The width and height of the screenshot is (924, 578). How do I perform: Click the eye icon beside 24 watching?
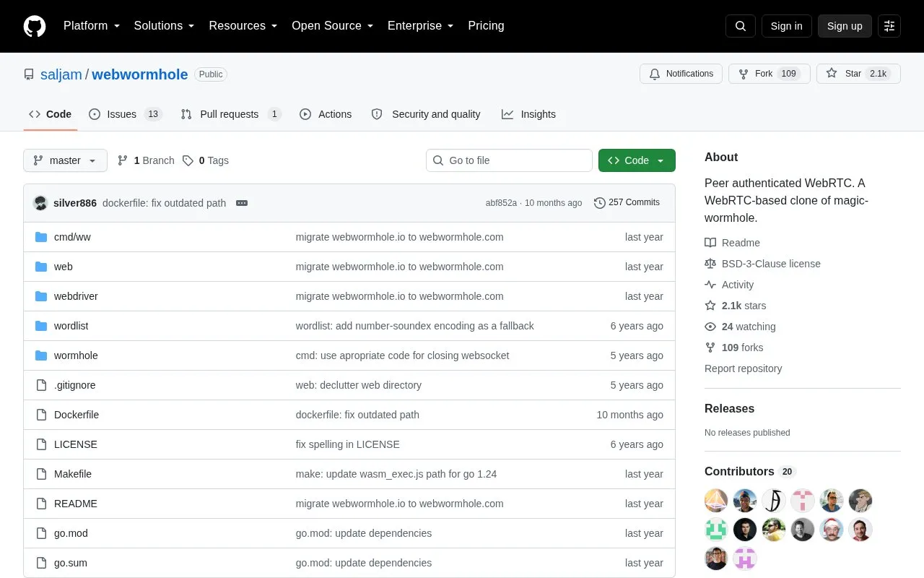[710, 327]
